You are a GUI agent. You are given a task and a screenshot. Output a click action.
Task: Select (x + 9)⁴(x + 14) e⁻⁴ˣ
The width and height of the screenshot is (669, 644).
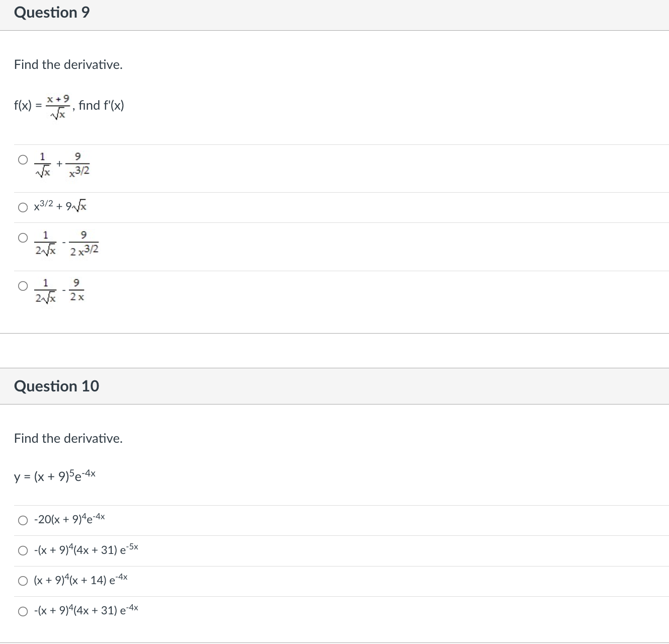click(23, 581)
